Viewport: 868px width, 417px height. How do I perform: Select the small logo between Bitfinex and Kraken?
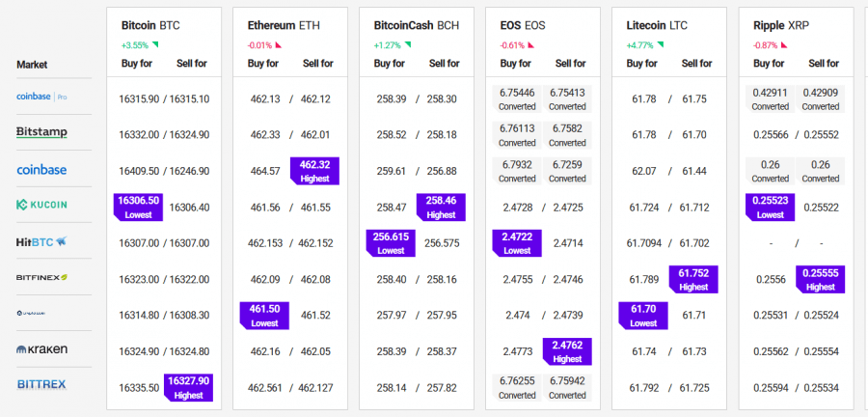[x=31, y=314]
